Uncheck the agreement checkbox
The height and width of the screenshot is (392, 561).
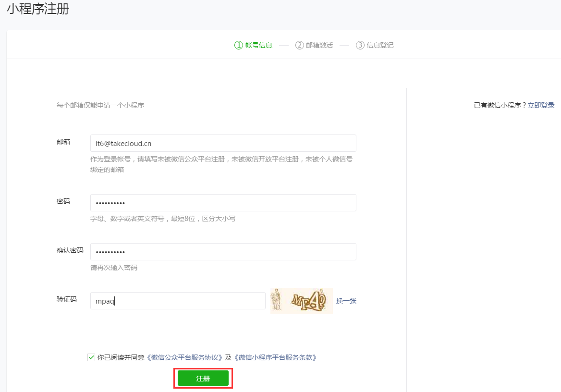[x=91, y=357]
